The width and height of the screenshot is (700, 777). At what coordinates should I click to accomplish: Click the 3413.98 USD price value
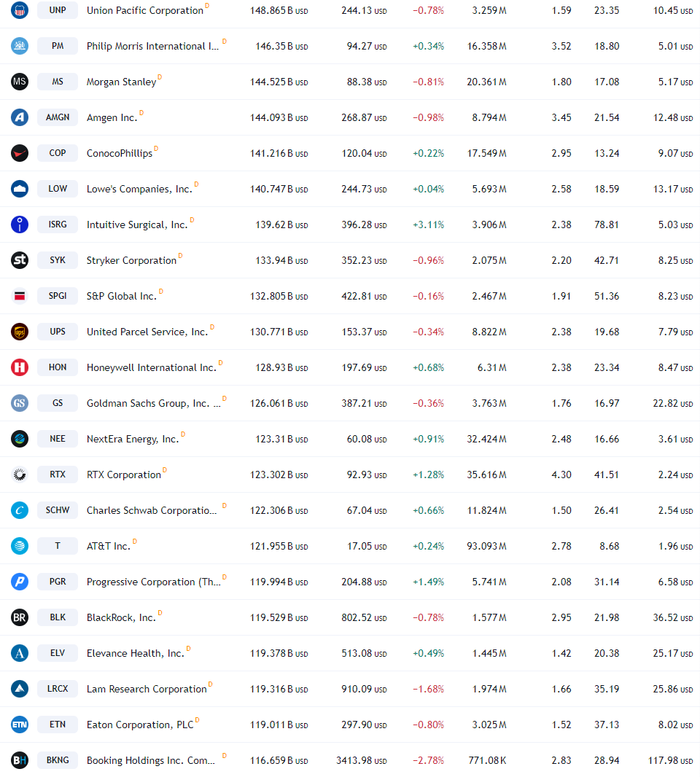[x=362, y=760]
